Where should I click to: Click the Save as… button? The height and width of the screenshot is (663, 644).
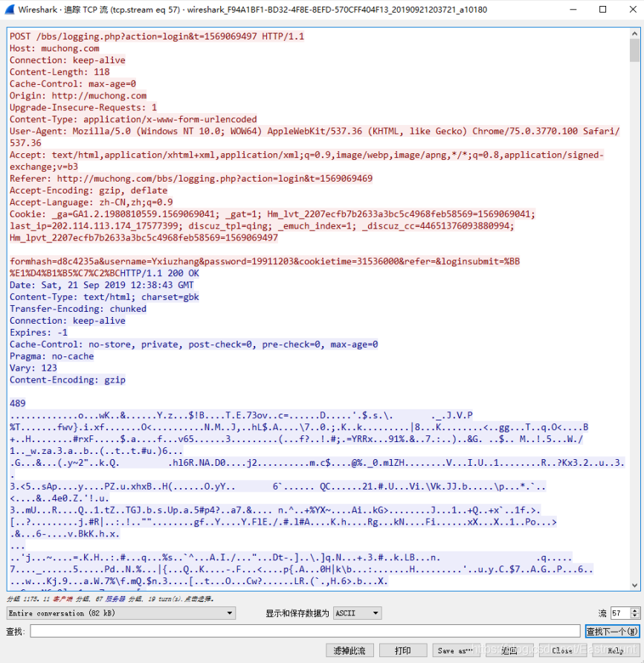click(456, 650)
